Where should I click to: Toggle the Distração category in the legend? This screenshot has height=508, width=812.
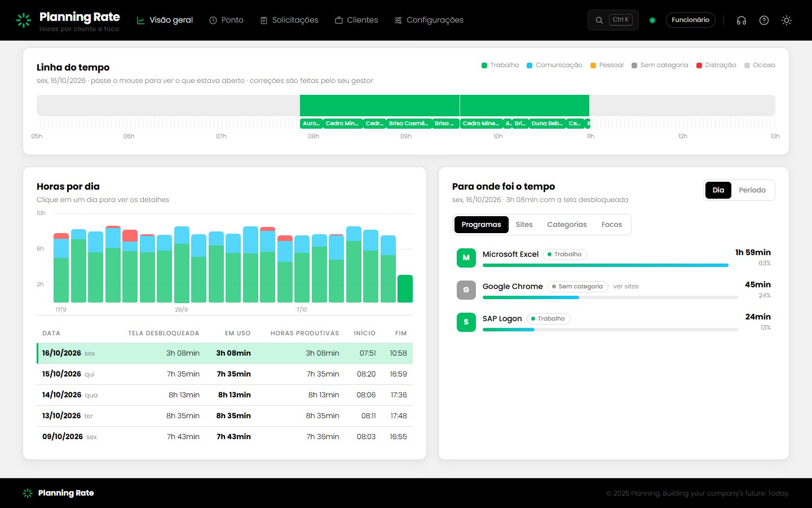[716, 65]
